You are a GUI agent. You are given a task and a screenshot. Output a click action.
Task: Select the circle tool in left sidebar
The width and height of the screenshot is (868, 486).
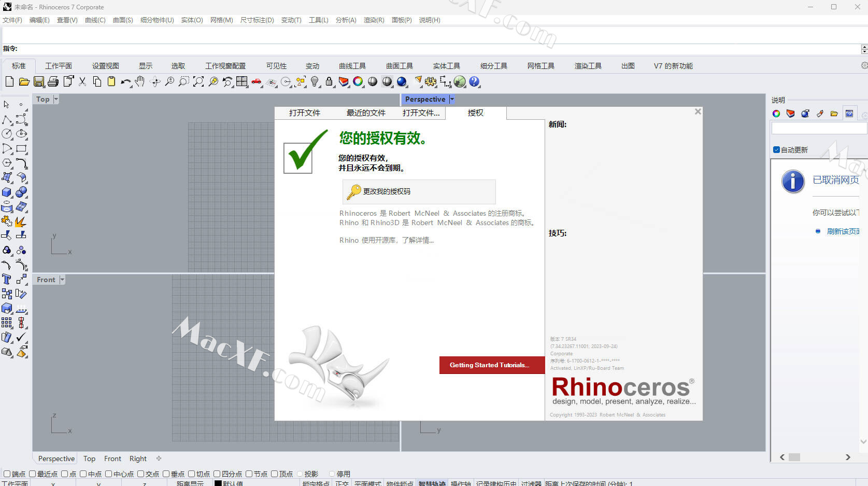tap(7, 134)
